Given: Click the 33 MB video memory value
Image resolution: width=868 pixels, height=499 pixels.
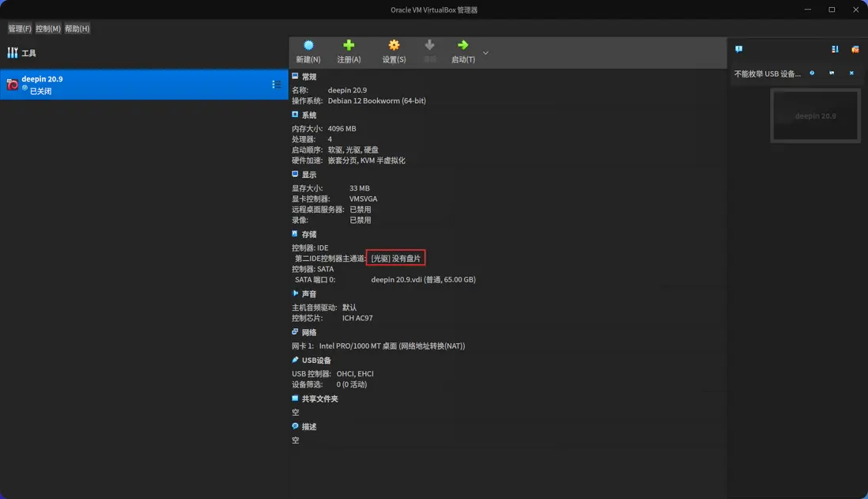Looking at the screenshot, I should (x=359, y=188).
